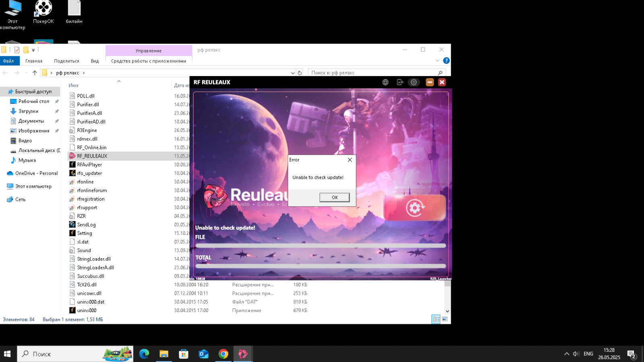The height and width of the screenshot is (362, 644).
Task: Select the unins000.dat file
Action: click(x=91, y=302)
